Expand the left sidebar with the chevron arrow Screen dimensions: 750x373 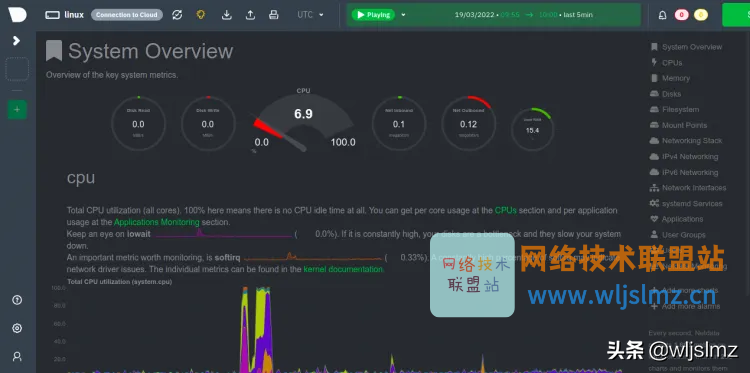(x=17, y=41)
